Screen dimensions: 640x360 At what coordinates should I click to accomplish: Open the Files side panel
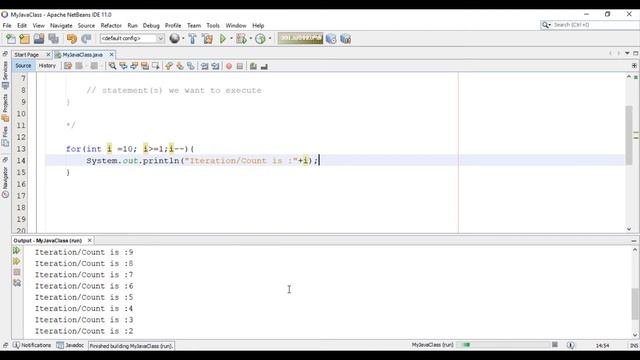[5, 136]
